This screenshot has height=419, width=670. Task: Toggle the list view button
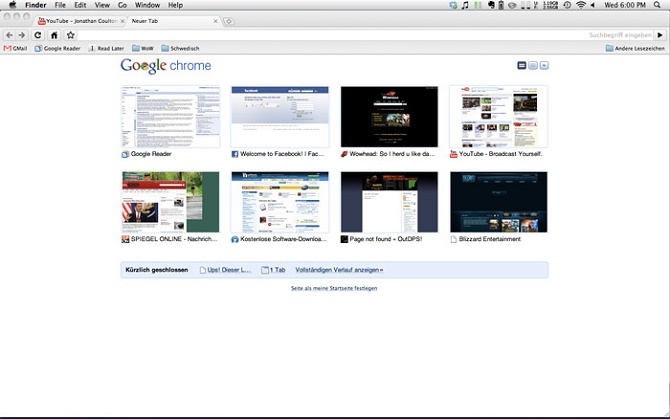tap(533, 66)
